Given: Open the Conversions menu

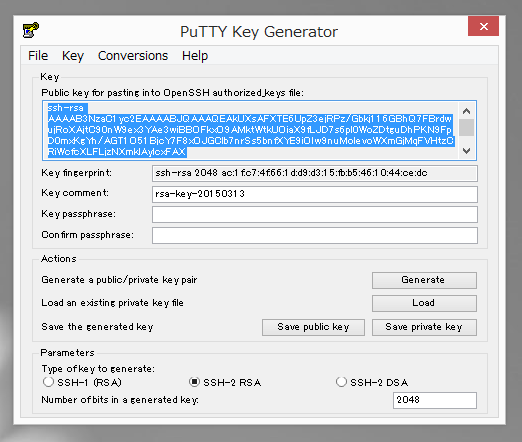Looking at the screenshot, I should [133, 56].
